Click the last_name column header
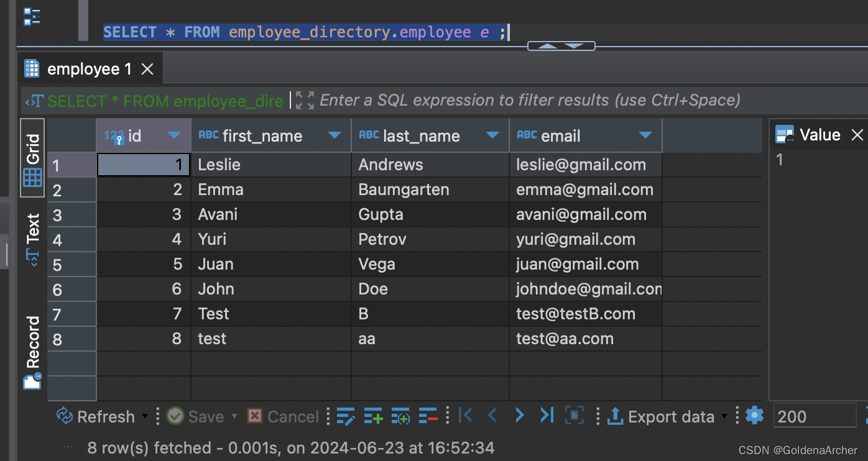 click(430, 135)
